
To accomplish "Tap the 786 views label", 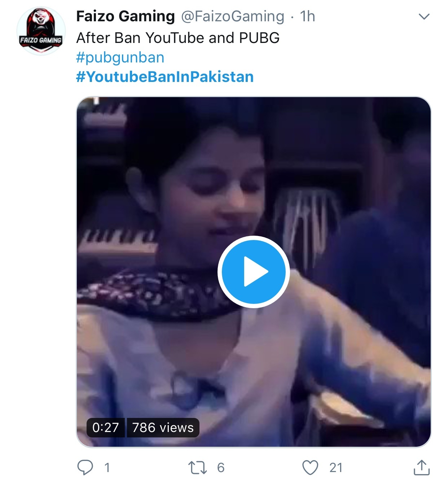I will point(163,428).
